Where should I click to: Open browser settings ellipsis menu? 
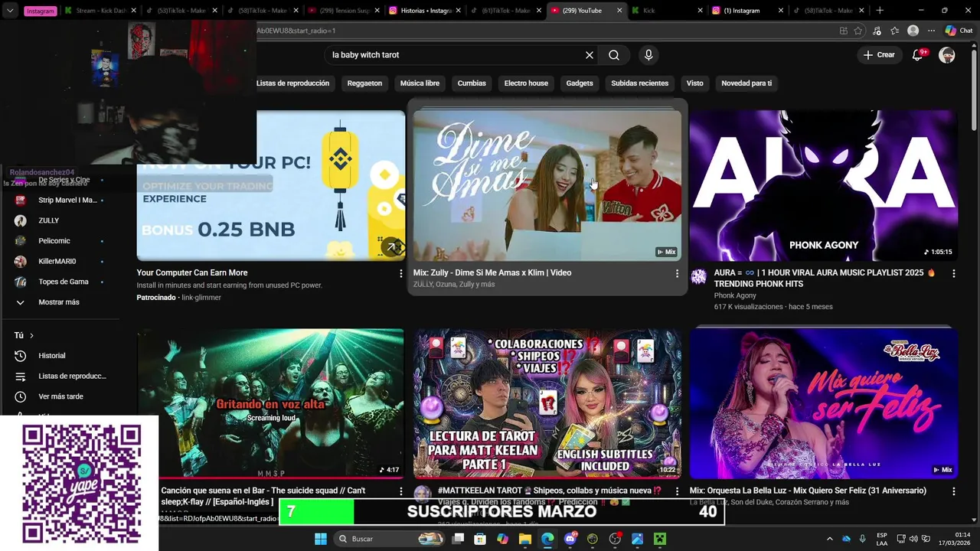tap(931, 31)
